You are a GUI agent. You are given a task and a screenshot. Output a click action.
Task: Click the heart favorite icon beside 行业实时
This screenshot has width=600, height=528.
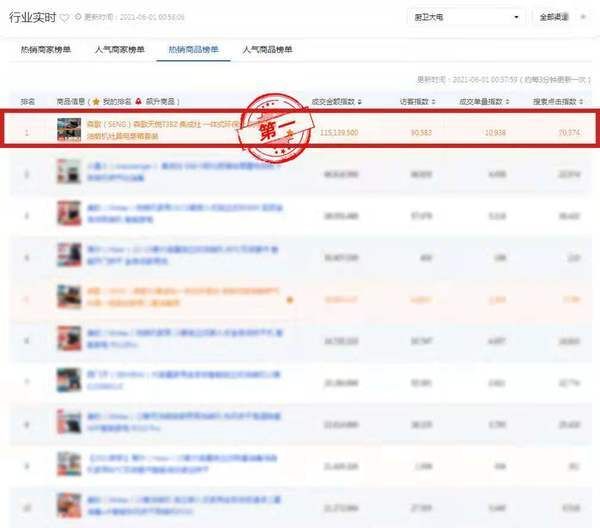point(65,18)
